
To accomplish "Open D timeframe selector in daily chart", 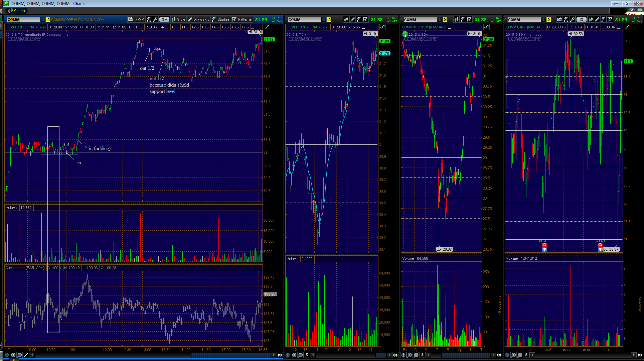I will pos(582,19).
